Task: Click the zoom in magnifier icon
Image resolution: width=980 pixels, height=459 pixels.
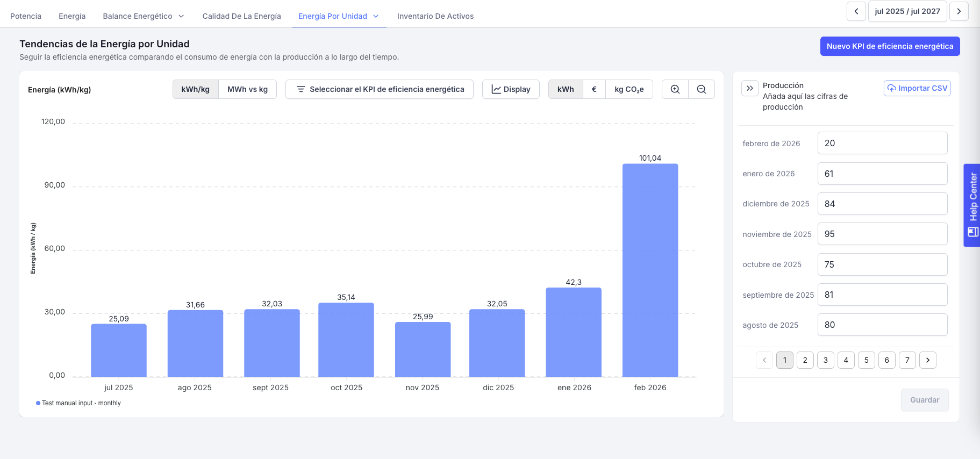Action: (x=675, y=89)
